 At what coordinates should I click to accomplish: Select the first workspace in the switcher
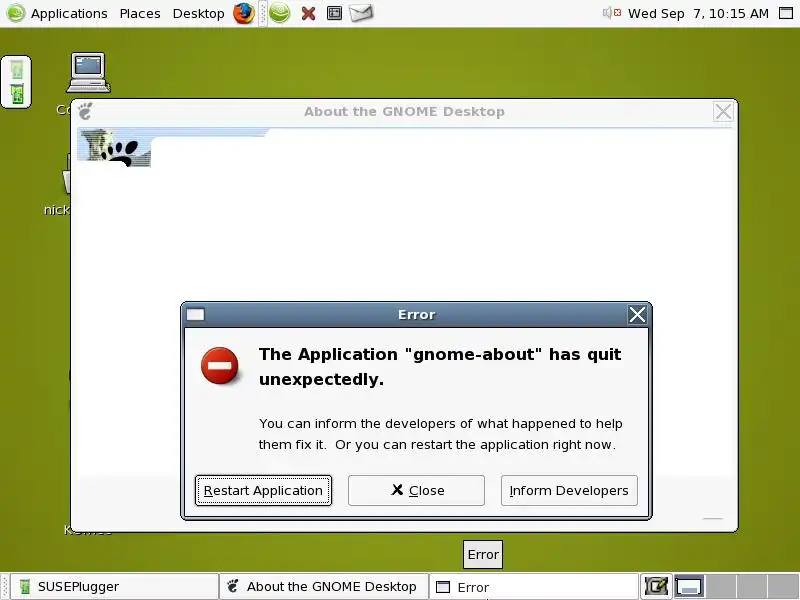tap(690, 587)
